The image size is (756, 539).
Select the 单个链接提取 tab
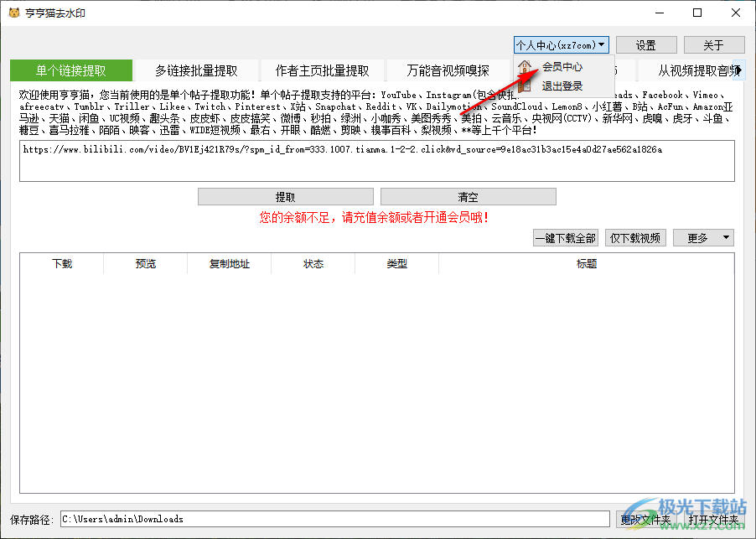click(x=71, y=71)
